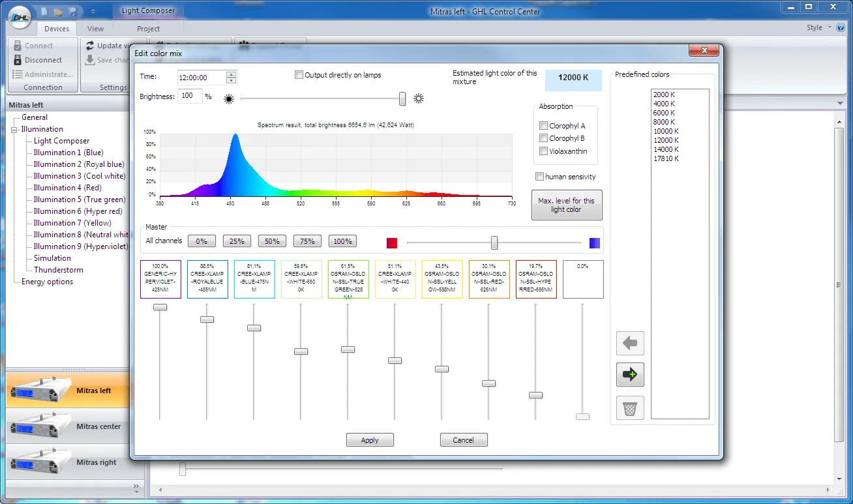Select 17810 K predefined color
853x504 pixels.
pyautogui.click(x=666, y=158)
